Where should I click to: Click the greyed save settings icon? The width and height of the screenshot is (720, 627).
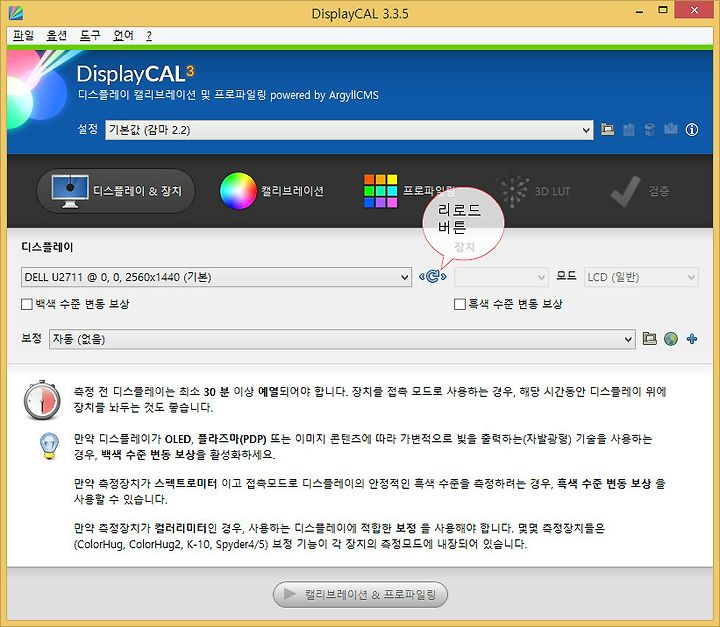coord(629,130)
